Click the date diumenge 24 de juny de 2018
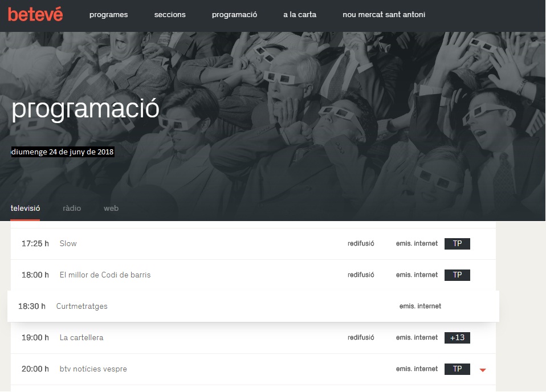This screenshot has height=392, width=546. 63,152
